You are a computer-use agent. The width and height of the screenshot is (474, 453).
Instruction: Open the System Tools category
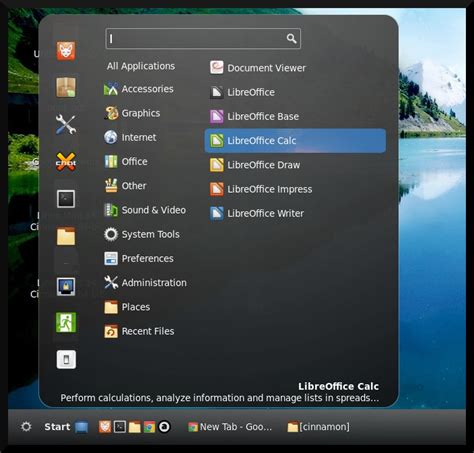coord(142,234)
